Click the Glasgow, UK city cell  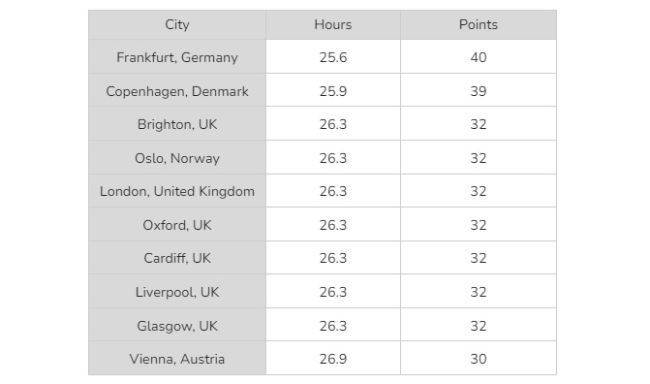(x=177, y=326)
